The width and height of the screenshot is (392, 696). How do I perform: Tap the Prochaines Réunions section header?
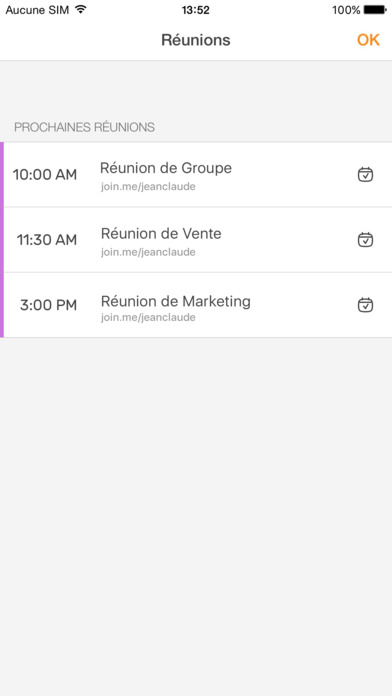click(x=84, y=127)
